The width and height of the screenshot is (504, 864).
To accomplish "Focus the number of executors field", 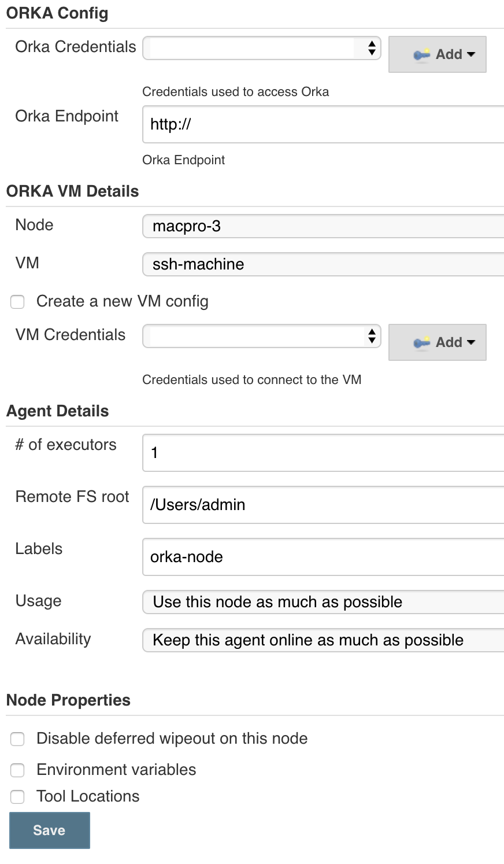I will coord(323,453).
